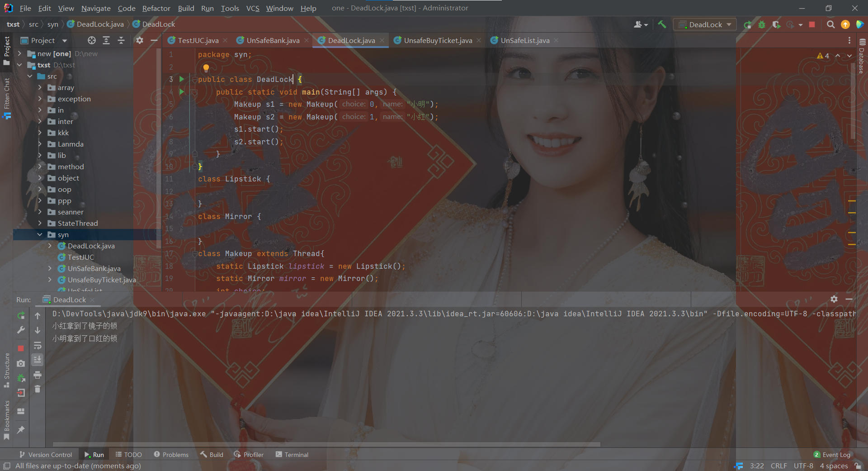868x471 pixels.
Task: Click the run gutter arrow beside the main method
Action: tap(182, 92)
